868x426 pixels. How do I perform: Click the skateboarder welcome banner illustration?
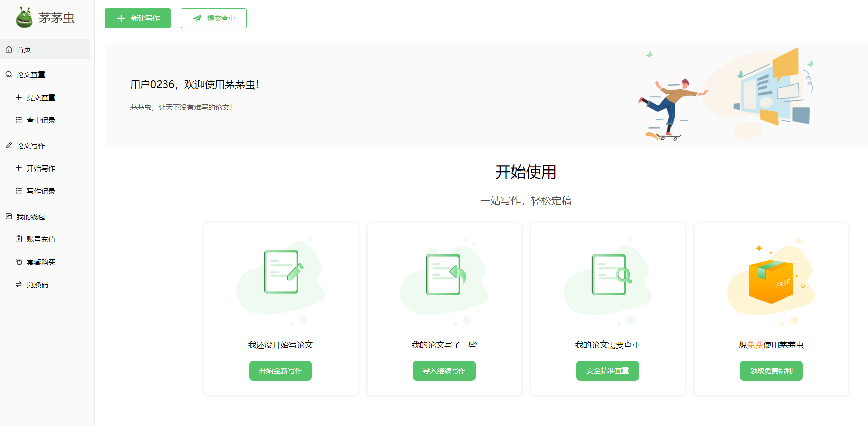(725, 95)
